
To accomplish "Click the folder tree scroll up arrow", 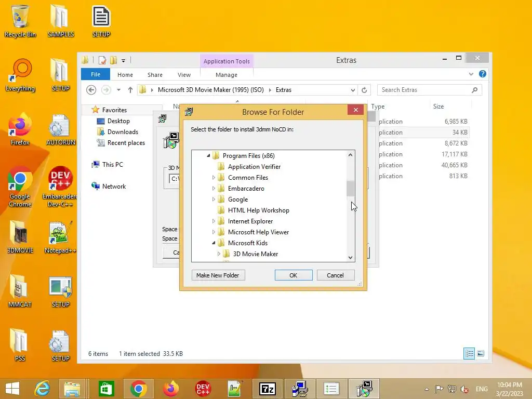I will pos(351,155).
